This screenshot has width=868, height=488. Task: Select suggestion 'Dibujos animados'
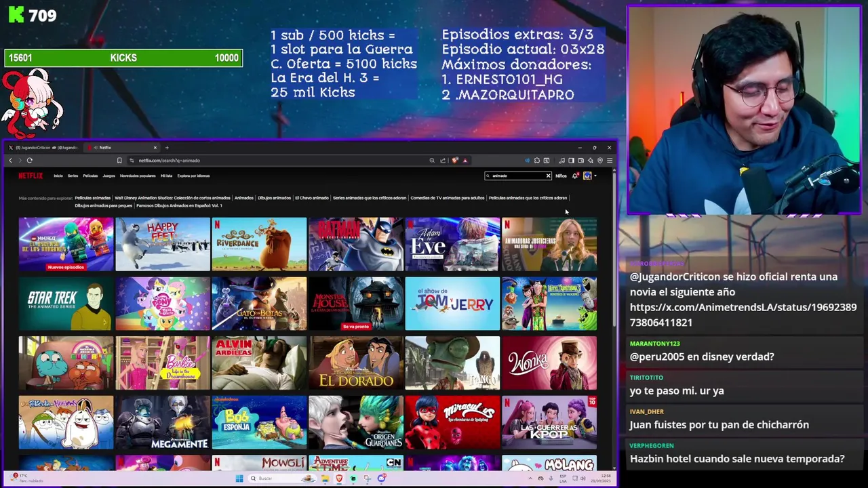274,198
